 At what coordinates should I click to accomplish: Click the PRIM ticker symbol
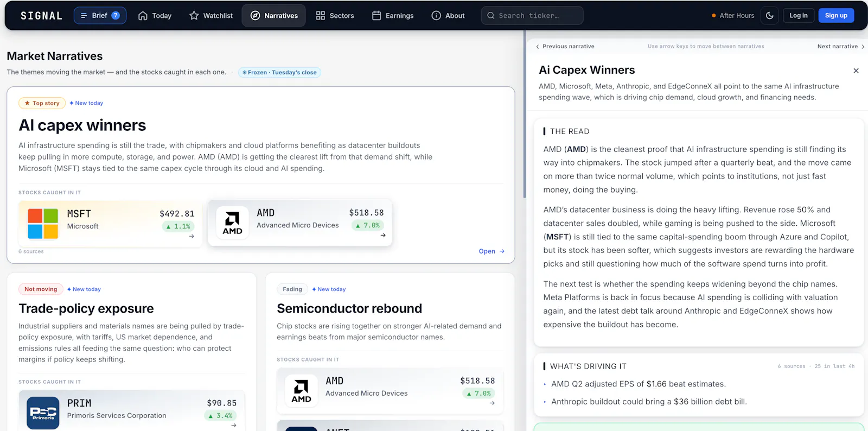pyautogui.click(x=79, y=403)
